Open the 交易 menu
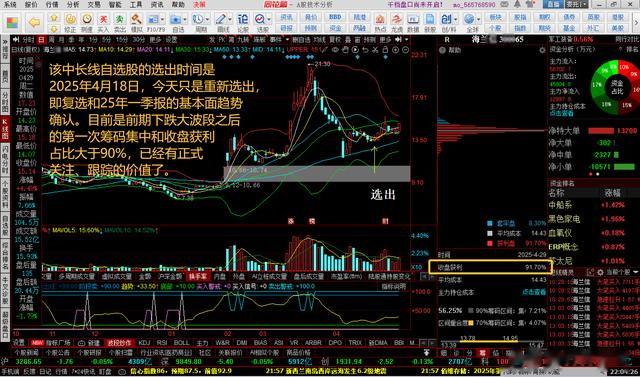640x377 pixels. pos(94,4)
